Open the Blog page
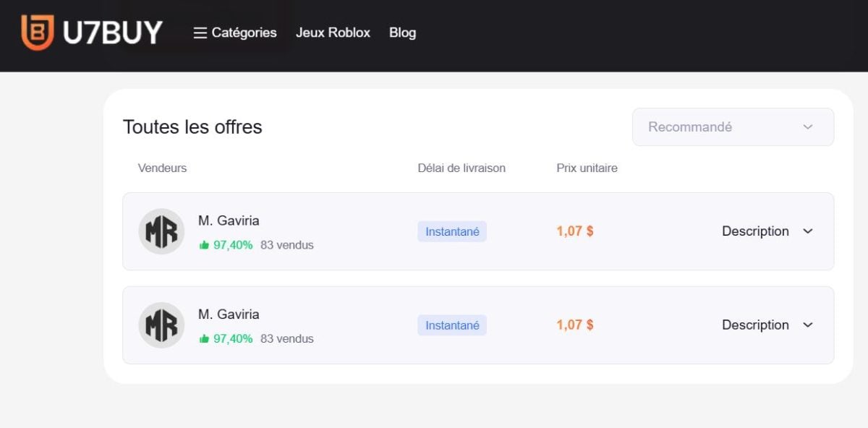This screenshot has width=868, height=428. 402,33
